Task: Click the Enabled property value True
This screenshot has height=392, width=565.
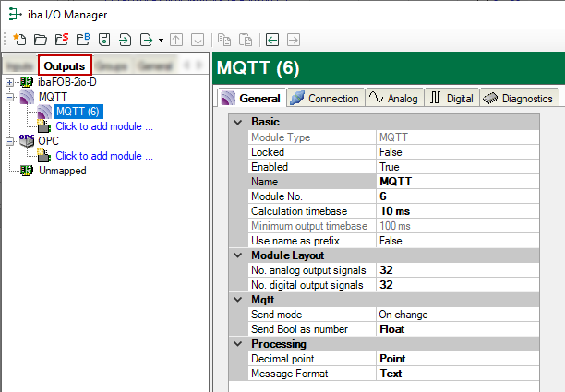Action: [389, 167]
